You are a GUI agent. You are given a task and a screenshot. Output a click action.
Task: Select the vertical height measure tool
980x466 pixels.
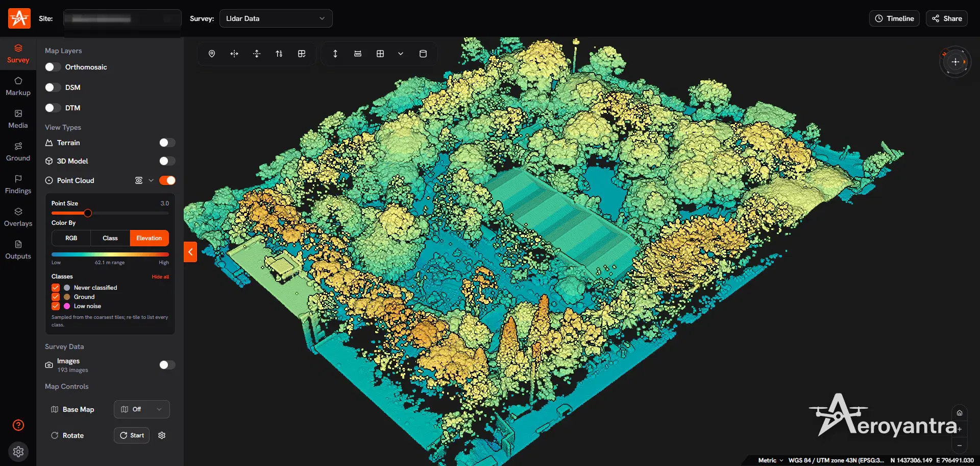(x=335, y=54)
